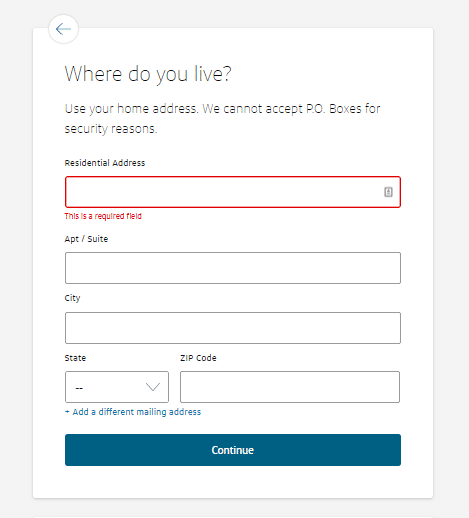
Task: Select the "--" placeholder in State box
Action: point(79,388)
